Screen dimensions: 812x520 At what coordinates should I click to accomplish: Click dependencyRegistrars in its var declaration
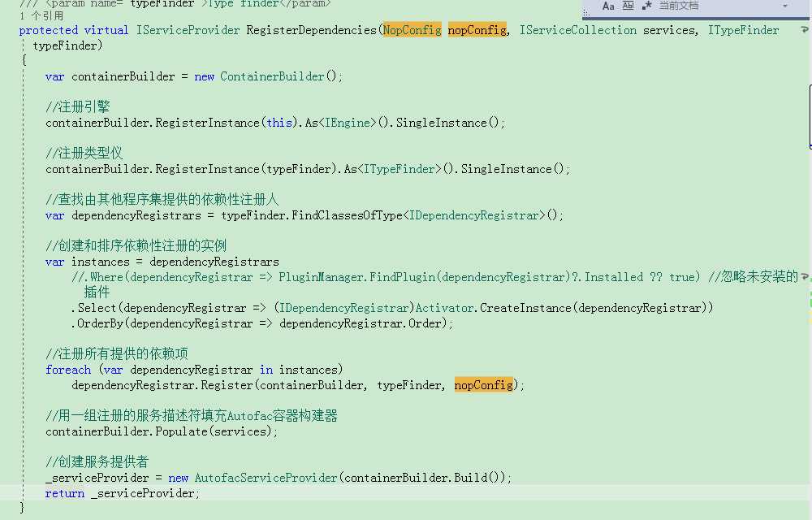click(136, 215)
